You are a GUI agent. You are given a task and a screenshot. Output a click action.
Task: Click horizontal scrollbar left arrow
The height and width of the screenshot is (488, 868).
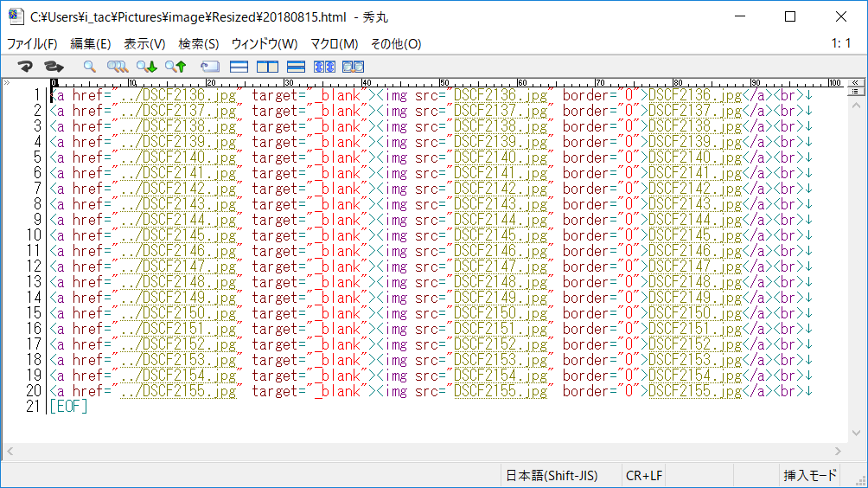coord(10,451)
